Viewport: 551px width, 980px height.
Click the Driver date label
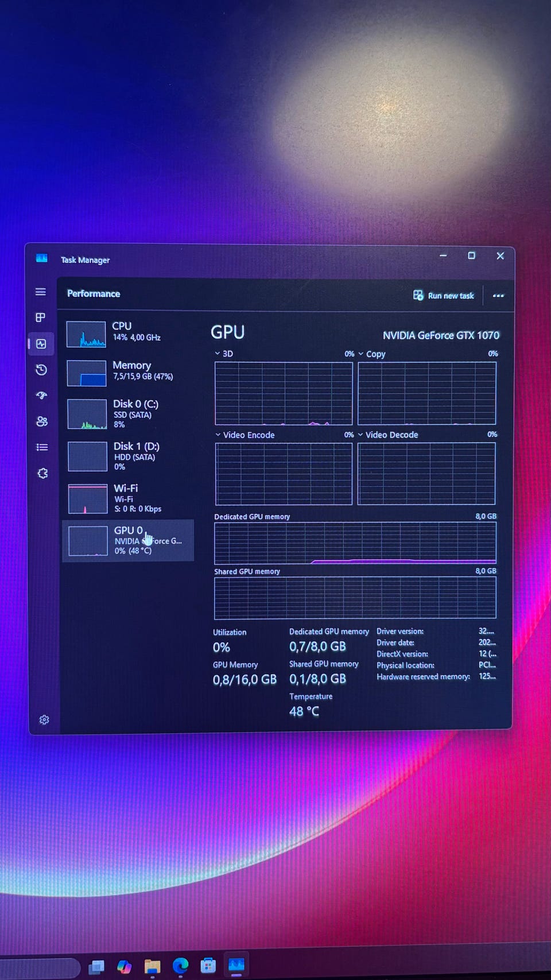click(395, 643)
